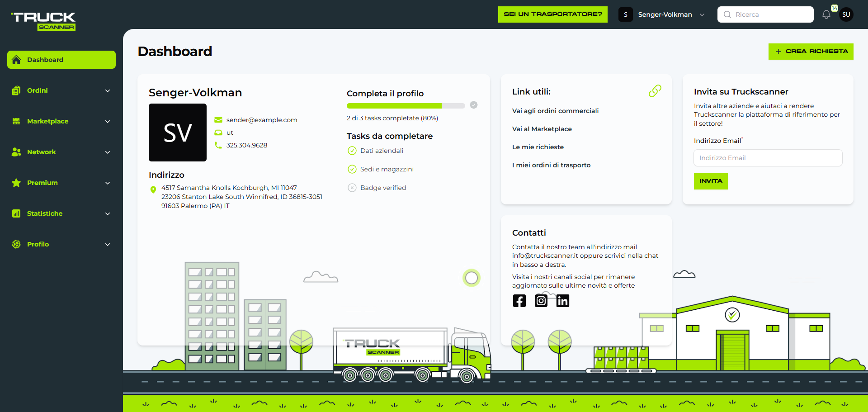
Task: Expand the Network menu chevron
Action: tap(108, 152)
